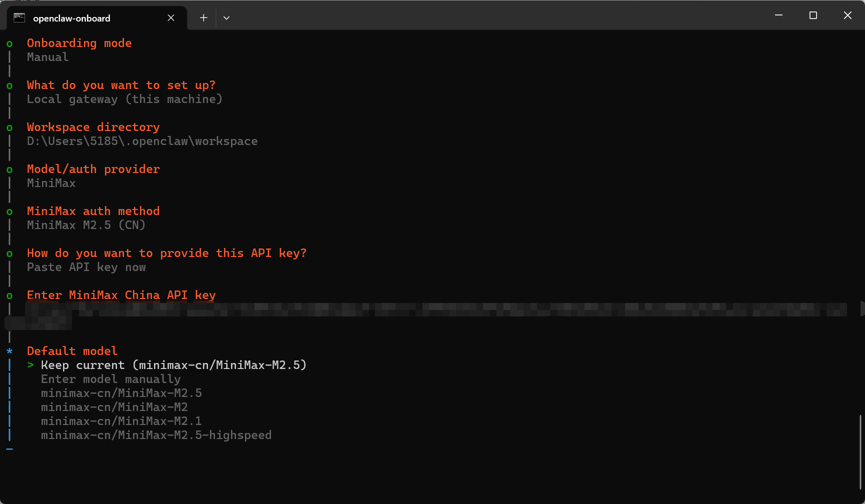Viewport: 865px width, 504px height.
Task: Maximize the terminal window
Action: click(813, 15)
